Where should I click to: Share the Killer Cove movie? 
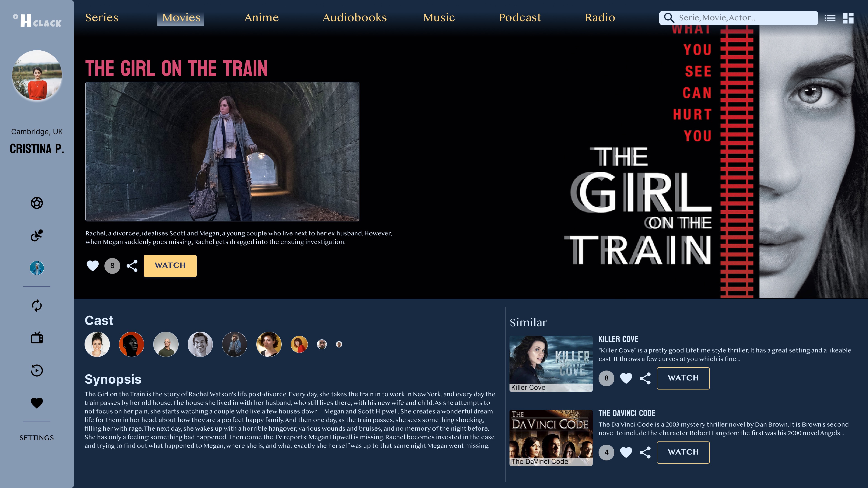tap(645, 378)
